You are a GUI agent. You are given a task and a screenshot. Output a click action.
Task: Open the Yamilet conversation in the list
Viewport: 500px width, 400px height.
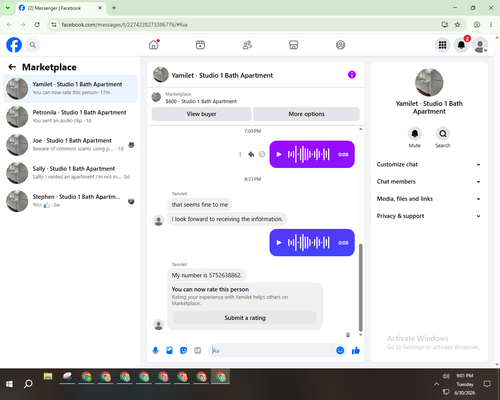click(70, 88)
